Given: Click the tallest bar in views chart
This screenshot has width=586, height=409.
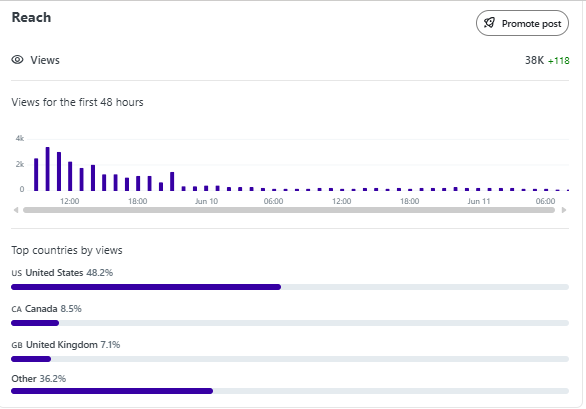Looking at the screenshot, I should point(47,169).
